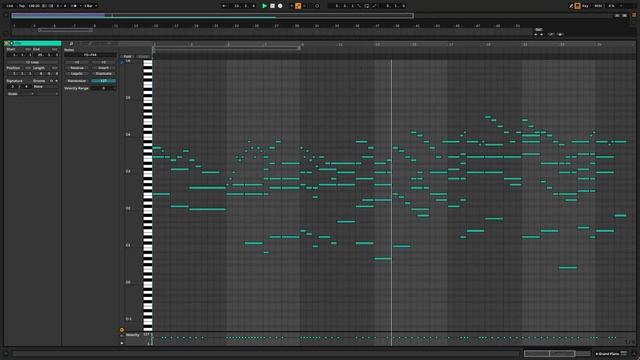Toggle the Fold button
The height and width of the screenshot is (360, 640).
click(x=127, y=56)
